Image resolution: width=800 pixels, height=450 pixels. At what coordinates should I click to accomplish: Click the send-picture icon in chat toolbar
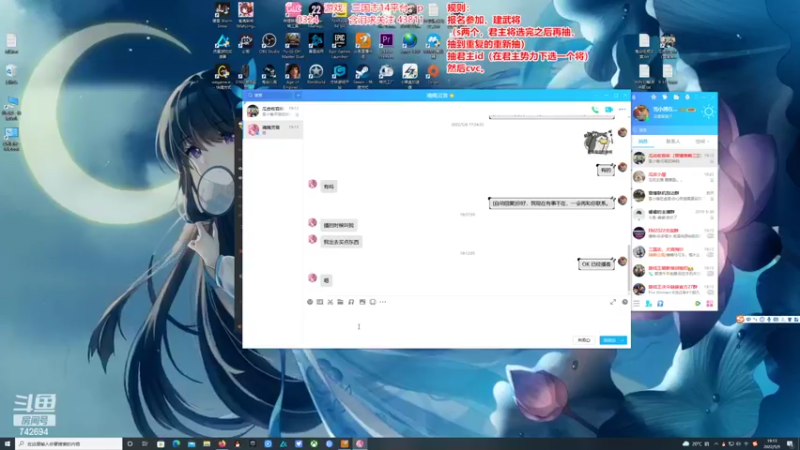362,302
